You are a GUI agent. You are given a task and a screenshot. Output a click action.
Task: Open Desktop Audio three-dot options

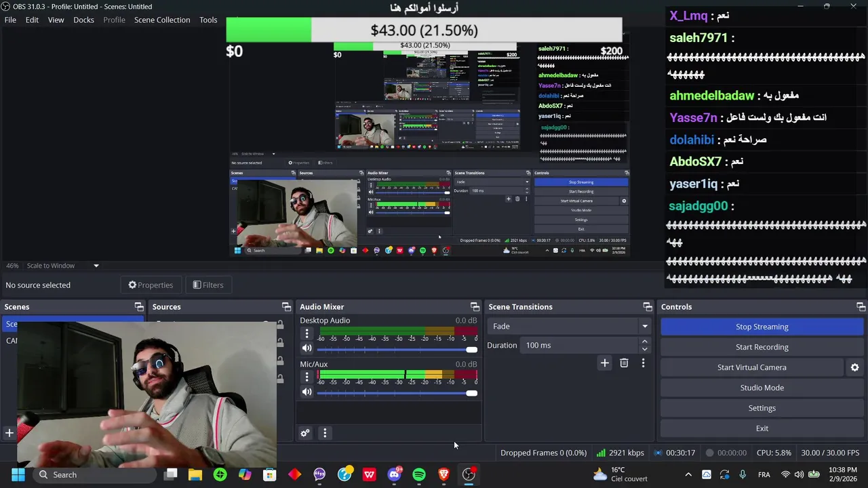(x=307, y=333)
